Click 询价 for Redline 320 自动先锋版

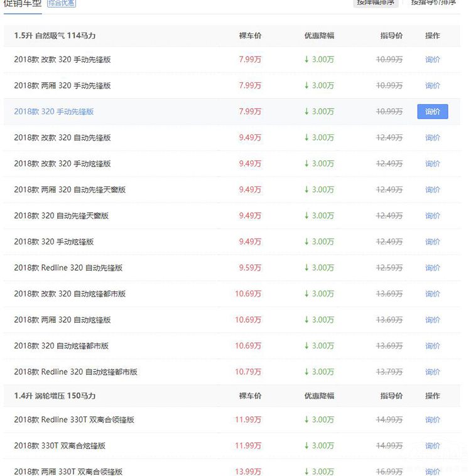[433, 268]
